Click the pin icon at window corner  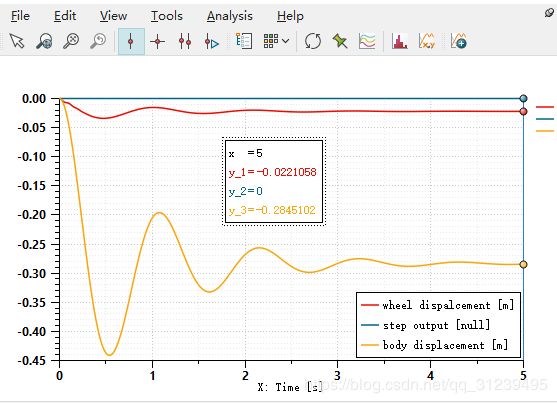(549, 13)
